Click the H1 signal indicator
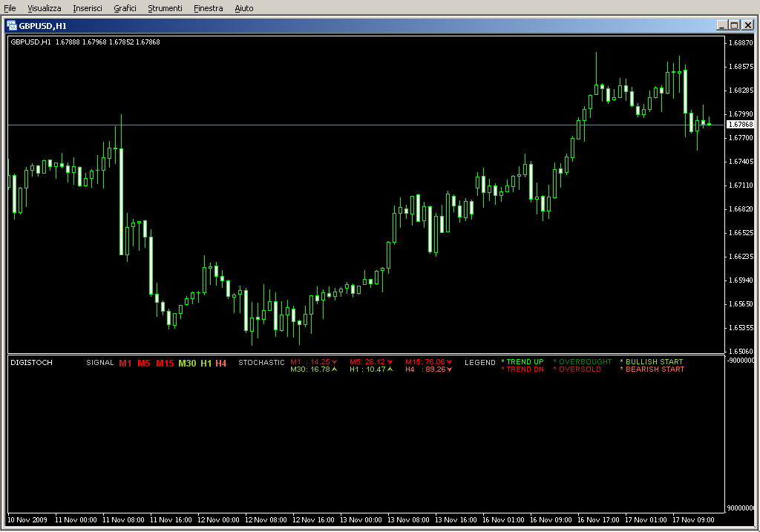Image resolution: width=760 pixels, height=532 pixels. pos(206,364)
